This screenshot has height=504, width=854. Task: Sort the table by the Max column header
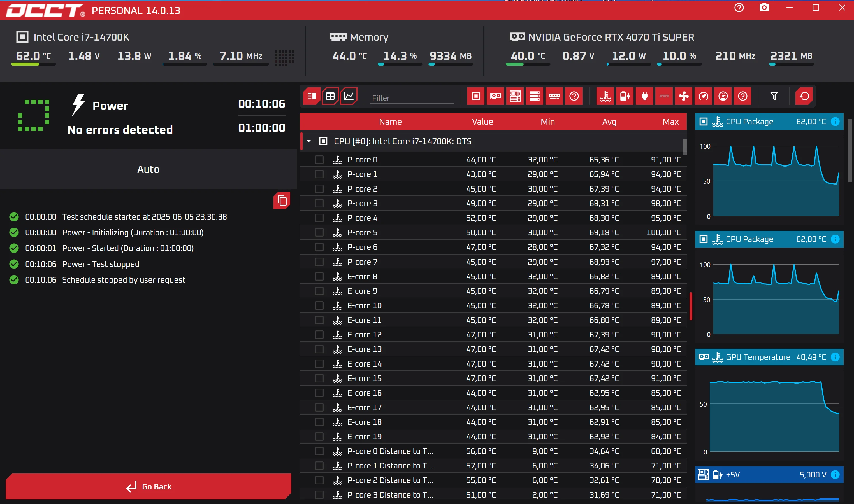(670, 122)
